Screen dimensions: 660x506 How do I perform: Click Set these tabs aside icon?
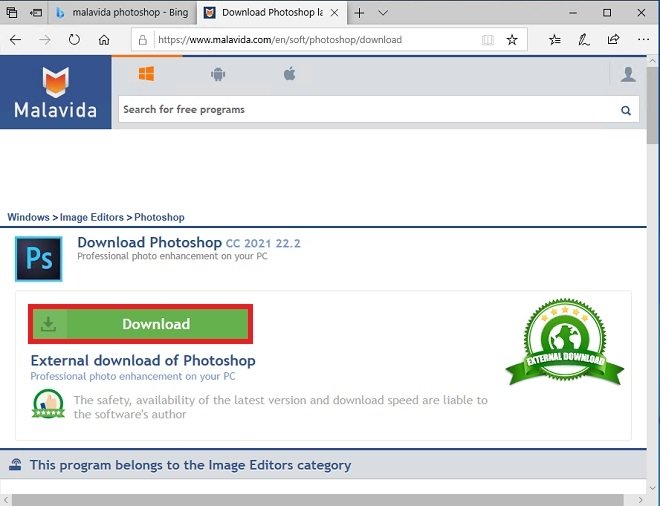tap(36, 13)
